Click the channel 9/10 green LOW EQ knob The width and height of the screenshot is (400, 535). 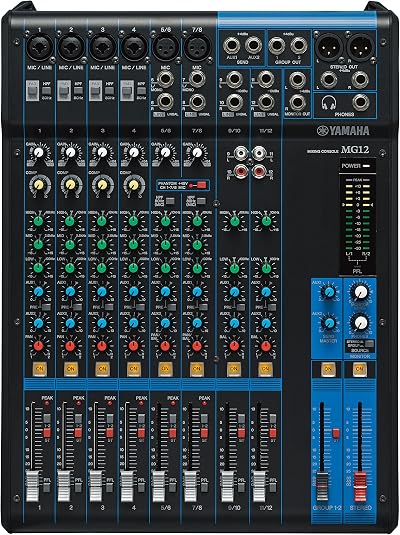click(x=234, y=268)
